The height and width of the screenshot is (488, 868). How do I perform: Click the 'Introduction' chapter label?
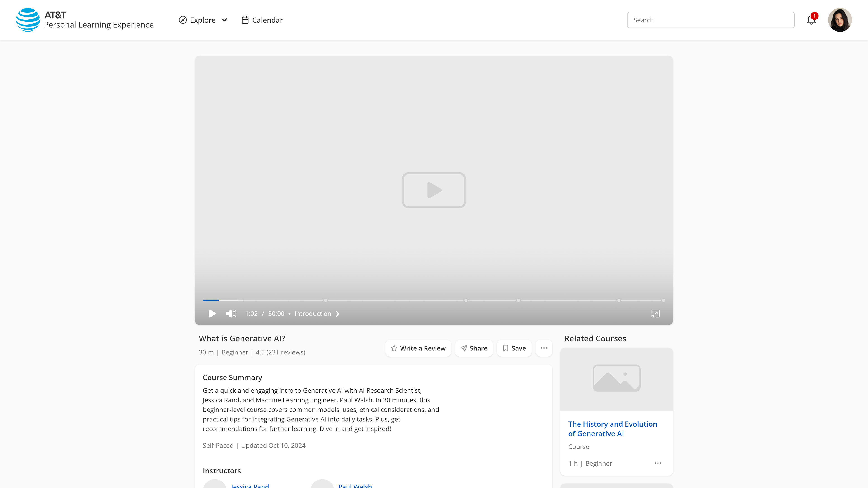313,314
